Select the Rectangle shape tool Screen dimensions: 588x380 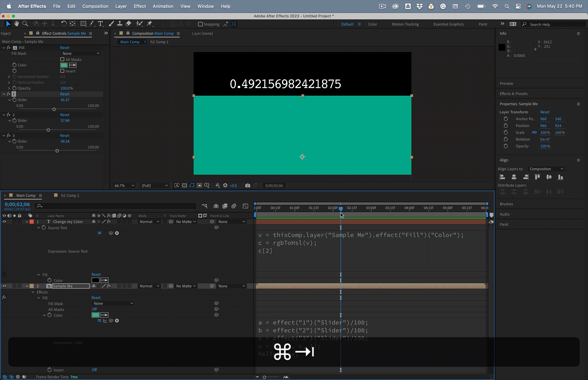[x=83, y=24]
